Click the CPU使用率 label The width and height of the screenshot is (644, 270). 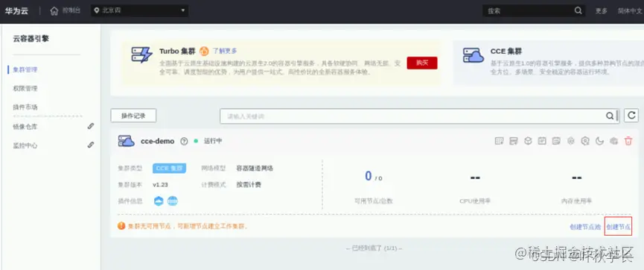(x=475, y=201)
